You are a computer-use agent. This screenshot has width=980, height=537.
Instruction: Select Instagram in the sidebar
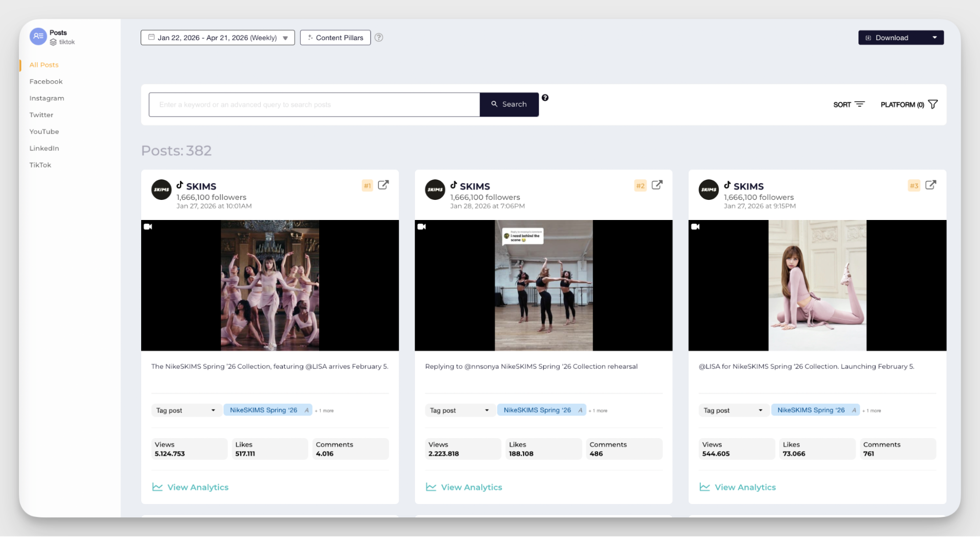point(47,98)
